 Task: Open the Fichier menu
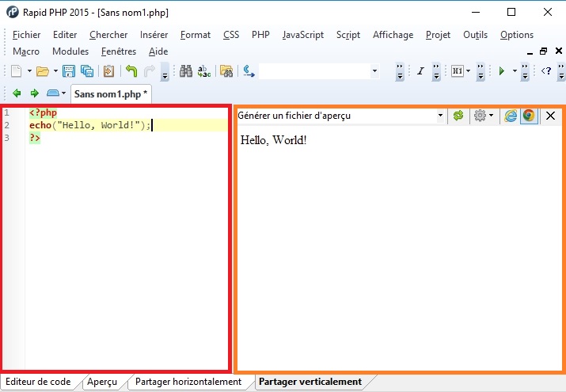tap(26, 35)
